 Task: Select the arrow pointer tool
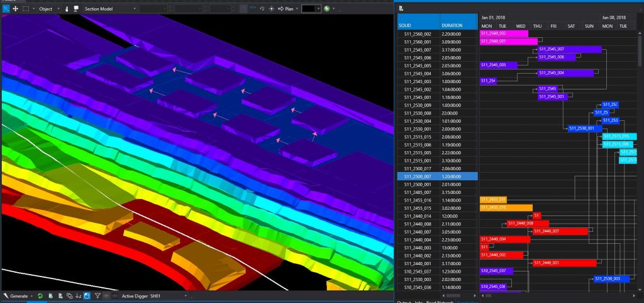coord(6,9)
